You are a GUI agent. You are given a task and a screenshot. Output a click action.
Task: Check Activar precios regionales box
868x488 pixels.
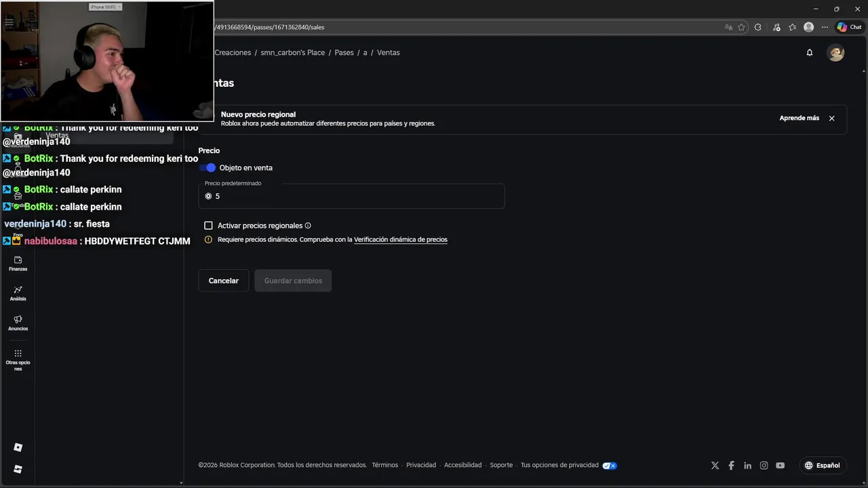tap(208, 225)
